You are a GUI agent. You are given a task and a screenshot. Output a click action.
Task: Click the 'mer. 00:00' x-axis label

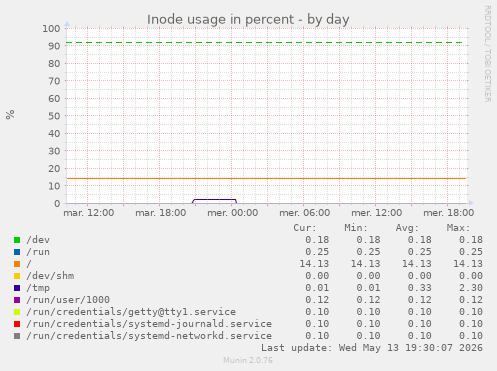point(233,213)
